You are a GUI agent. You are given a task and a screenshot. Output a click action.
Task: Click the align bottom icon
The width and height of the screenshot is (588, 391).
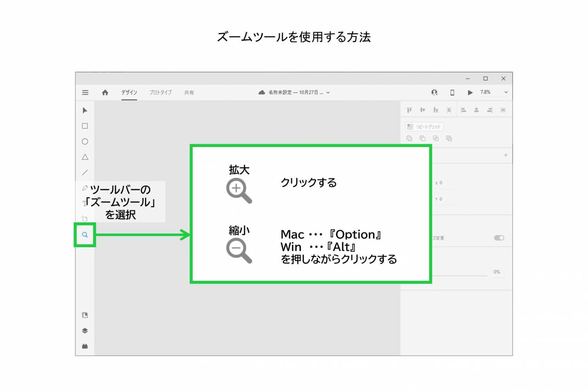pos(435,110)
